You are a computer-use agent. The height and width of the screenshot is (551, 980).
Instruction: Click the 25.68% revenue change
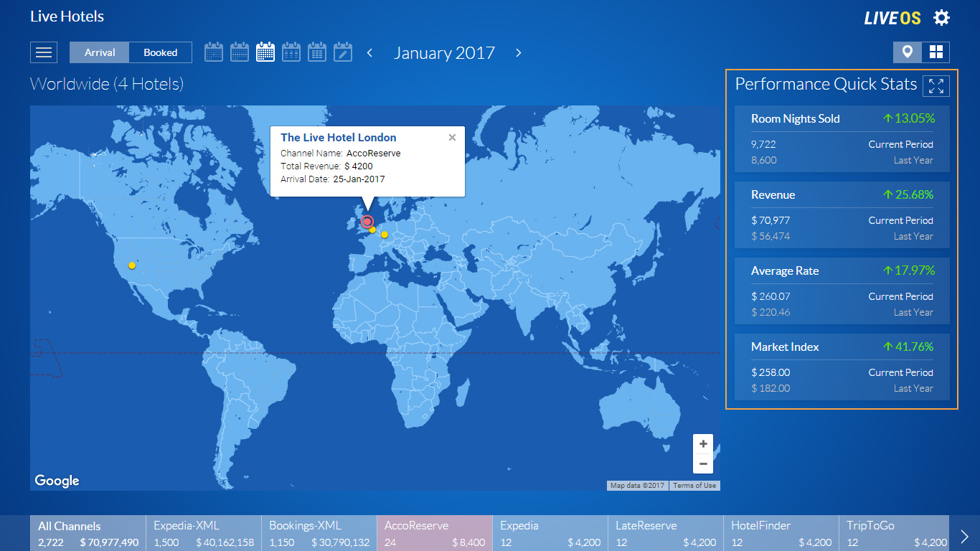coord(909,194)
